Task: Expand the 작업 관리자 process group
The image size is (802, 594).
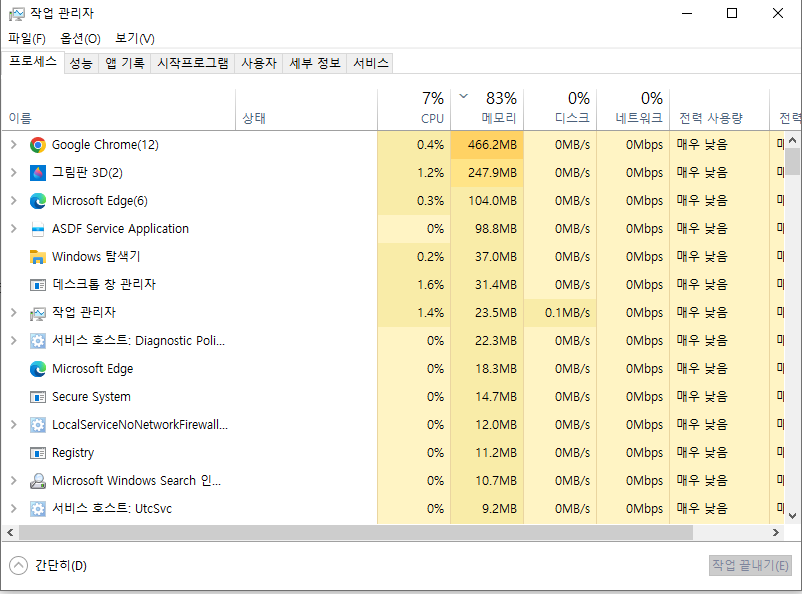Action: (14, 313)
